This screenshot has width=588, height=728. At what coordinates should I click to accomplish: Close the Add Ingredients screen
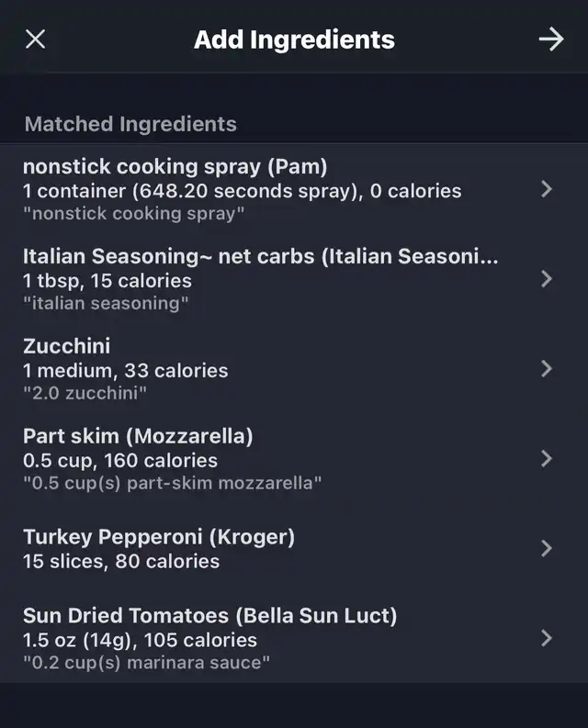[x=35, y=39]
